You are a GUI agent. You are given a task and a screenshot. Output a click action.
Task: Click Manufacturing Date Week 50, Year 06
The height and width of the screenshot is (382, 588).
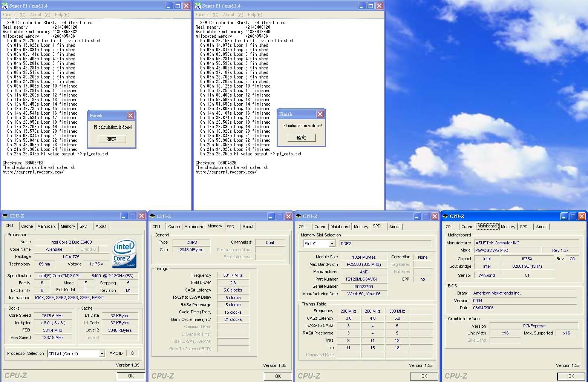pyautogui.click(x=364, y=294)
